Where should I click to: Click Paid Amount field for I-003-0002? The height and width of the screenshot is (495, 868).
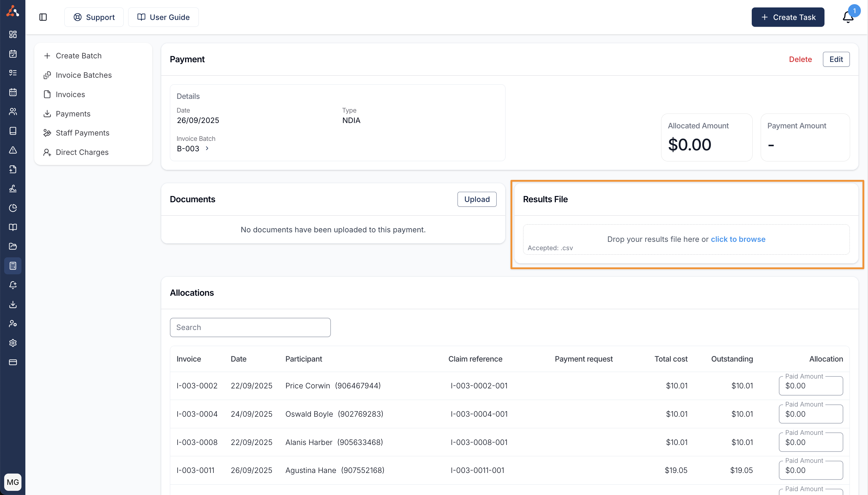(x=810, y=386)
